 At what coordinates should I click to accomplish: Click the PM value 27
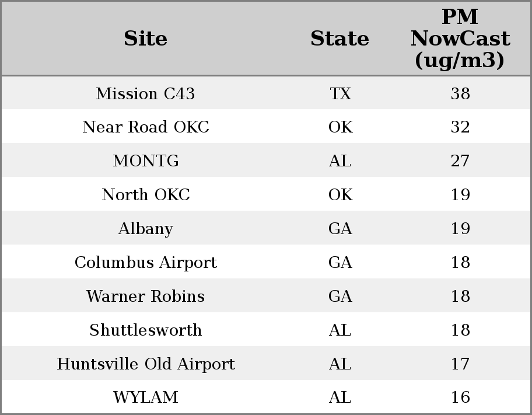click(460, 161)
